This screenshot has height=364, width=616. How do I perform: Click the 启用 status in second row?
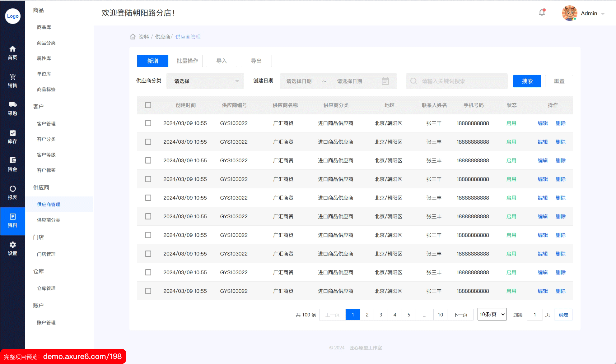[511, 142]
